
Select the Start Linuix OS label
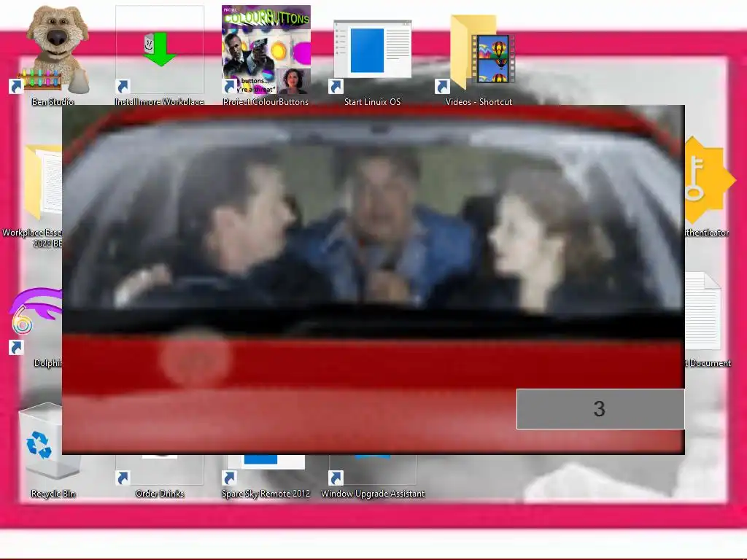tap(373, 102)
